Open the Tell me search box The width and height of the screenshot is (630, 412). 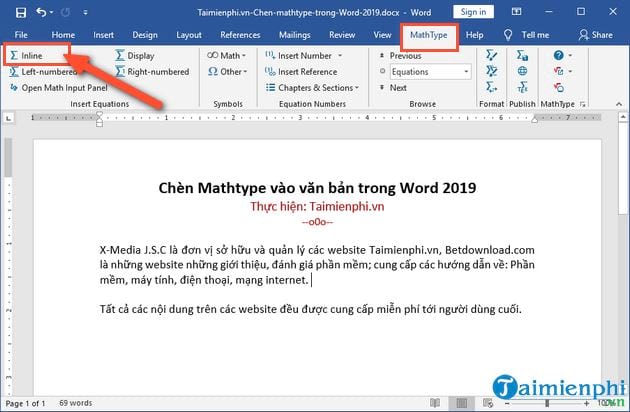point(531,34)
